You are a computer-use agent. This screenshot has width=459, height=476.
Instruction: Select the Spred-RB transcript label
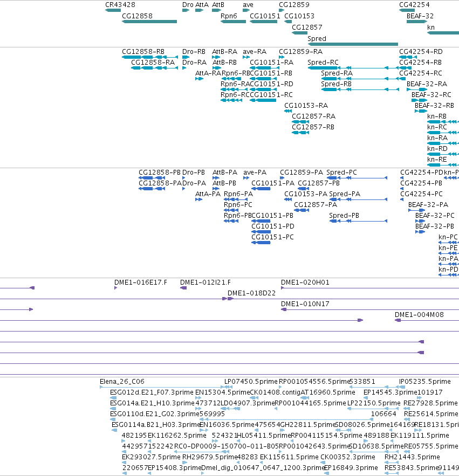point(336,84)
